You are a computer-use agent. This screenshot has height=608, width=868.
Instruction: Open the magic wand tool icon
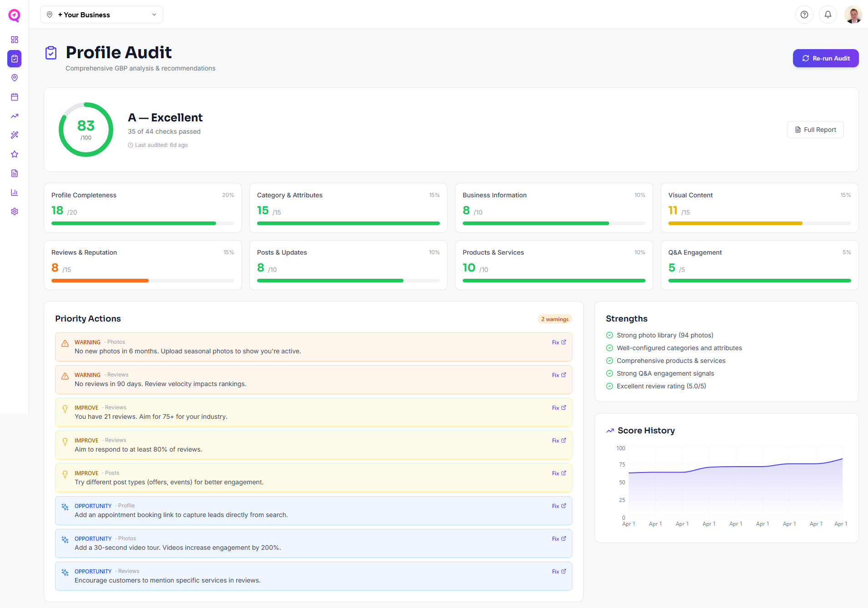(x=14, y=135)
